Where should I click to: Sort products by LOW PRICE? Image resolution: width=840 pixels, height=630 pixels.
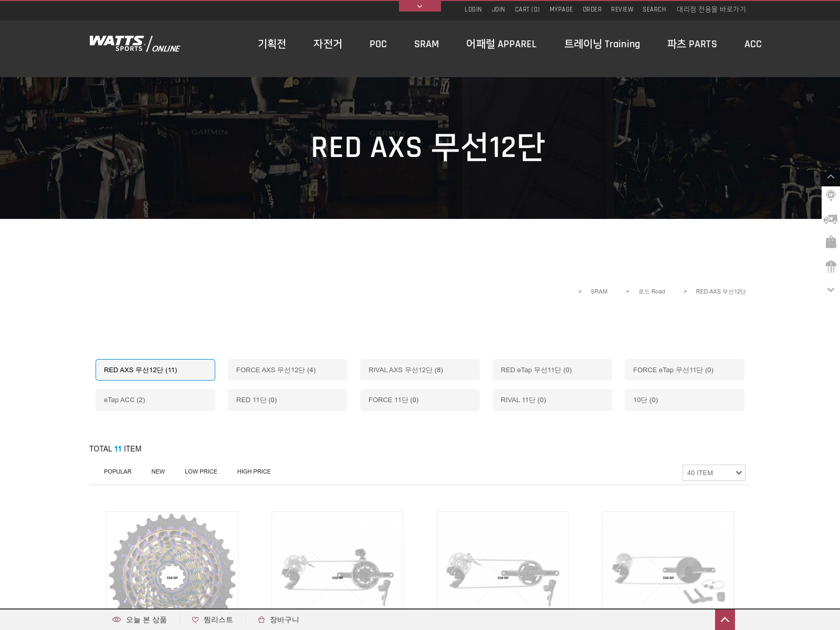tap(201, 471)
